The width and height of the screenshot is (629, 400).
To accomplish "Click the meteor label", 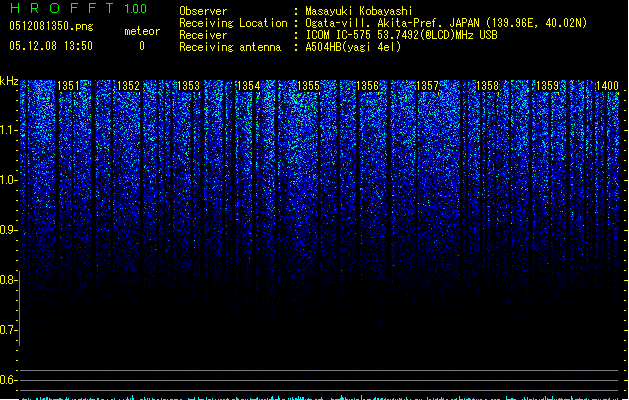I will click(142, 31).
